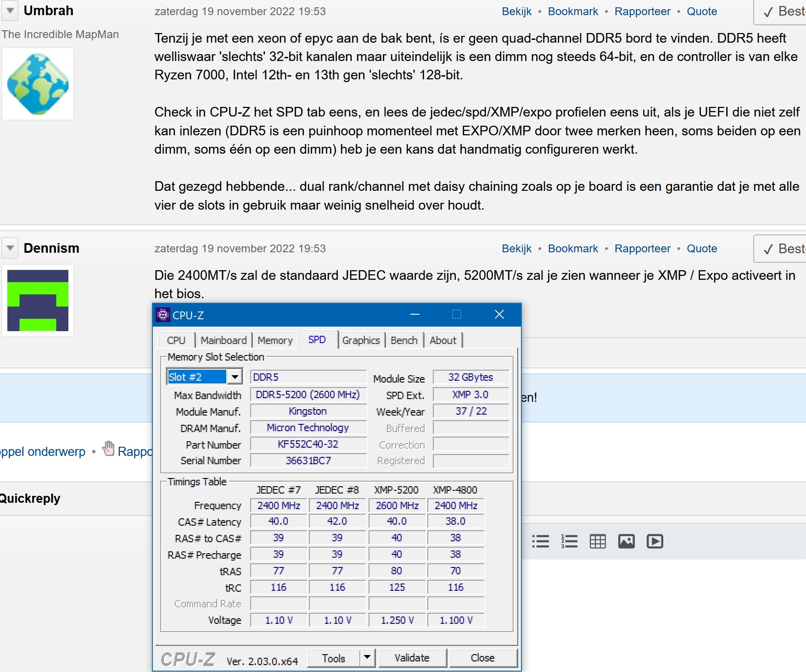Minimize the CPU-Z window
The width and height of the screenshot is (806, 672).
(415, 314)
